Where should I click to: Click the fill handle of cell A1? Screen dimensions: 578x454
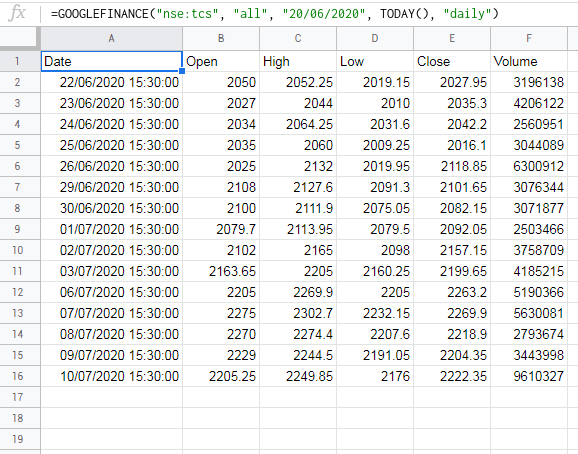[x=182, y=71]
